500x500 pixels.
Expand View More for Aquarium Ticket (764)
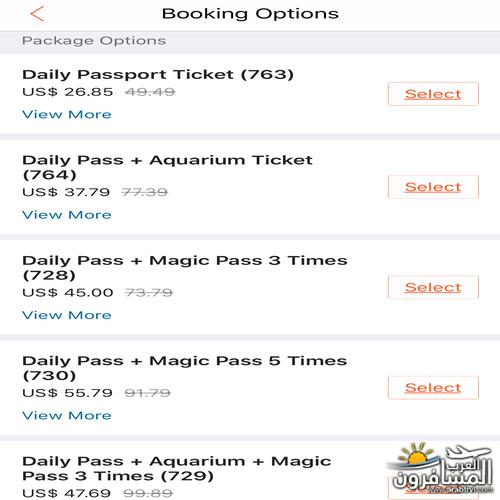click(x=67, y=215)
